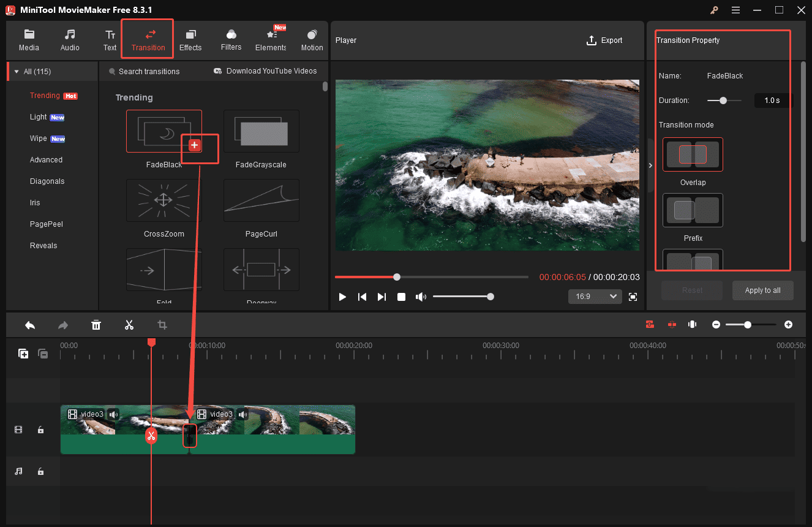The image size is (812, 527).
Task: Click the Undo icon above the timeline
Action: [30, 325]
